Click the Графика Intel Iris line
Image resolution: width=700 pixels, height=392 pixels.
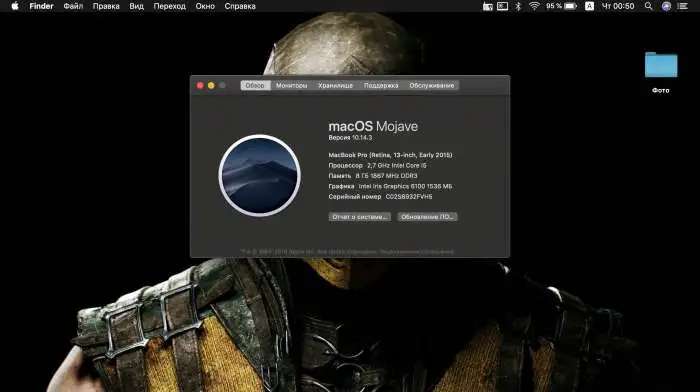point(390,186)
